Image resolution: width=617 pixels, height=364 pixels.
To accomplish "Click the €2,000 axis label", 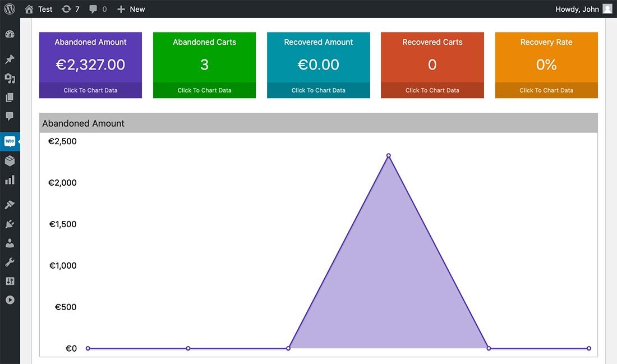I will pos(62,183).
